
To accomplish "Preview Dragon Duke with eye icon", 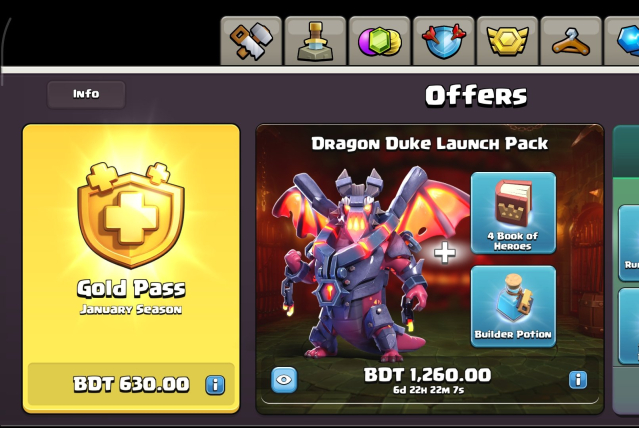I will tap(284, 380).
